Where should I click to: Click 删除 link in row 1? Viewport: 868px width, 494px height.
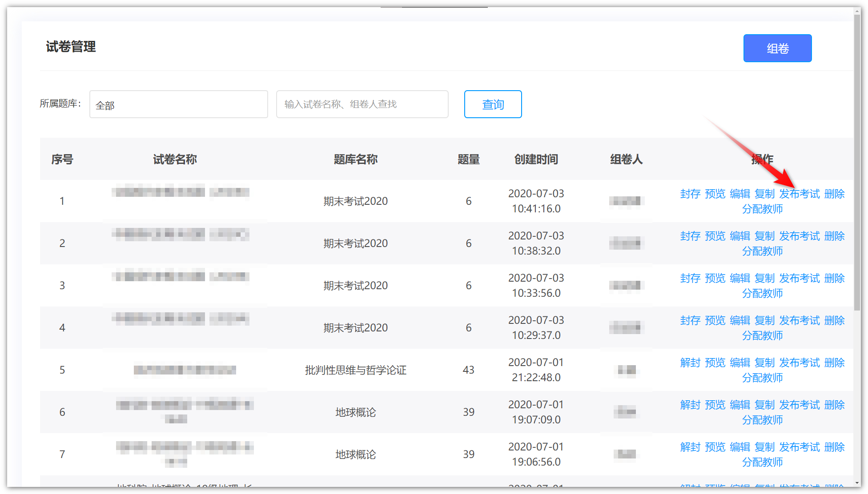834,194
